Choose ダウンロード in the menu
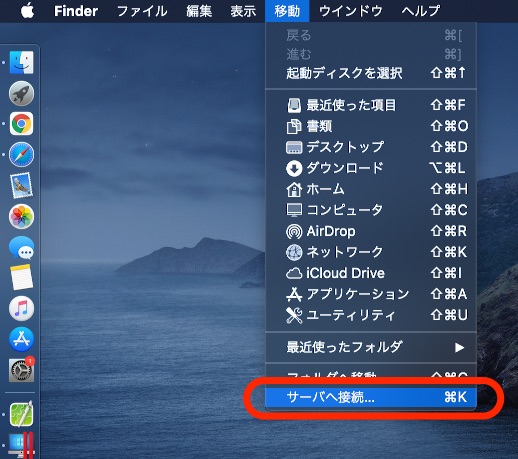 (x=371, y=168)
